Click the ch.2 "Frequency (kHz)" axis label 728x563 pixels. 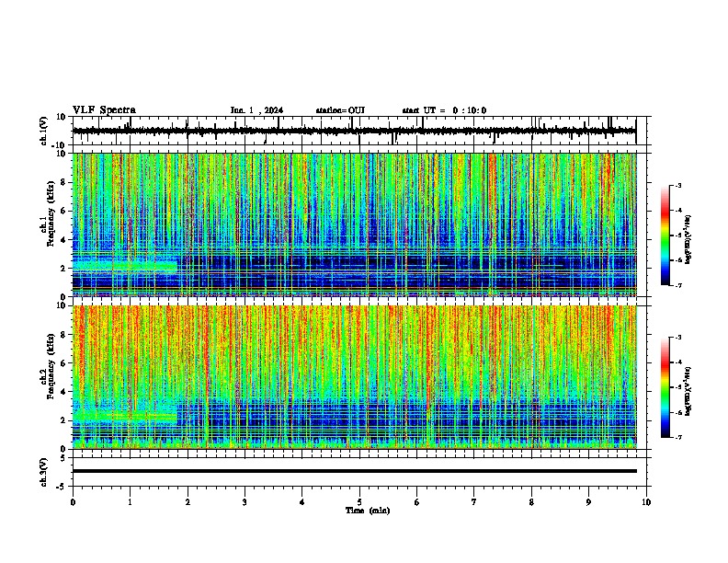pyautogui.click(x=51, y=366)
